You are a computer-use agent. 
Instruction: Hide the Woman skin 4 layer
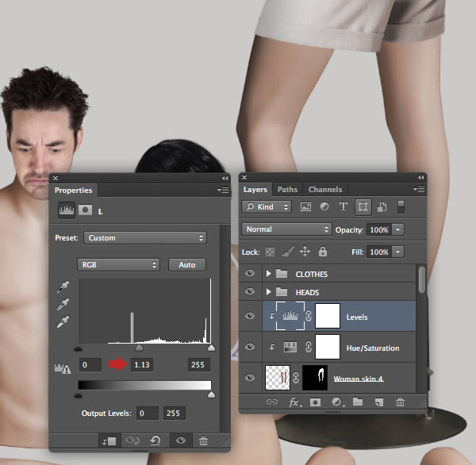[x=251, y=379]
